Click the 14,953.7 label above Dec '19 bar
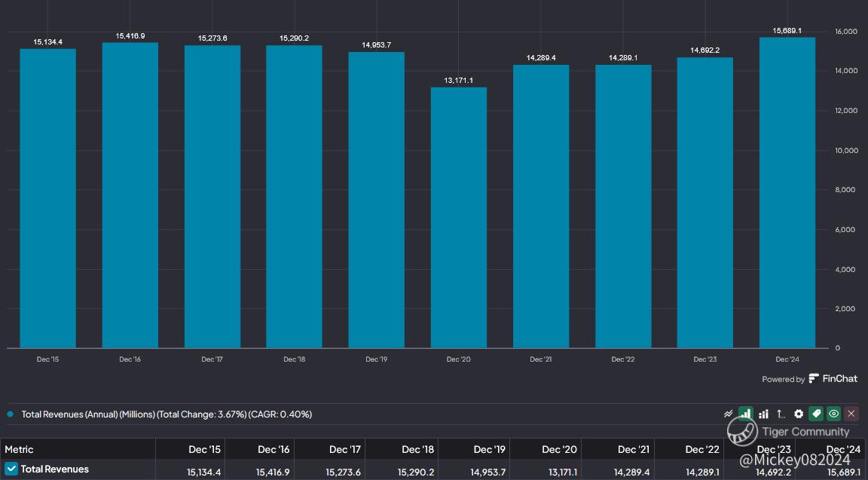 [377, 45]
